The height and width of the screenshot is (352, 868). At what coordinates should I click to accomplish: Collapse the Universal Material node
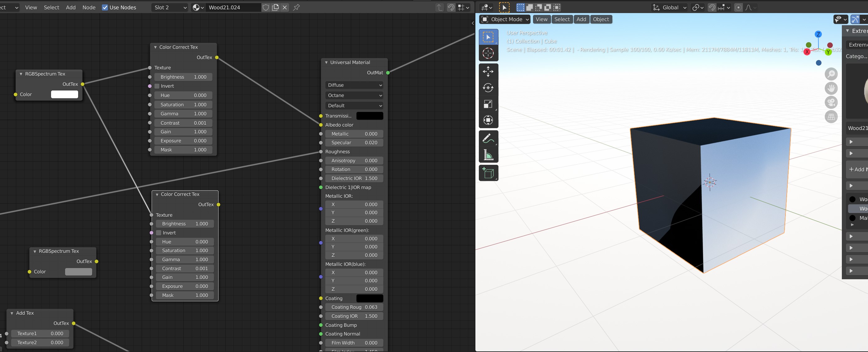[326, 63]
